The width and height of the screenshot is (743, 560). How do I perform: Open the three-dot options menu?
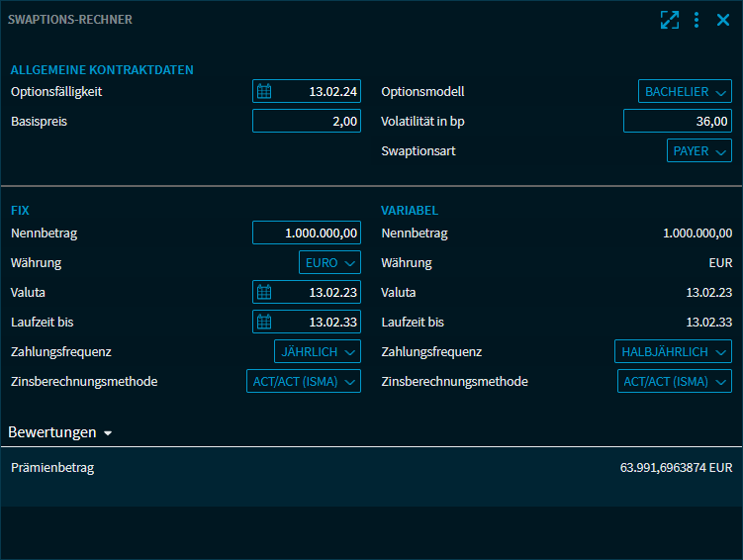click(697, 20)
